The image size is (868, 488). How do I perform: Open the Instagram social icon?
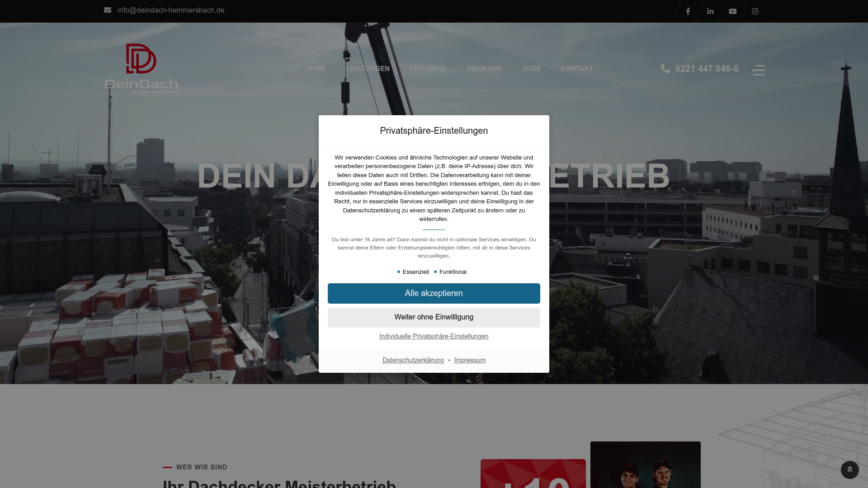click(755, 11)
